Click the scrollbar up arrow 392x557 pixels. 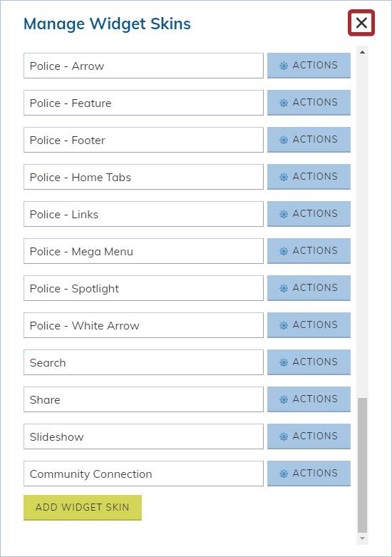(x=362, y=52)
